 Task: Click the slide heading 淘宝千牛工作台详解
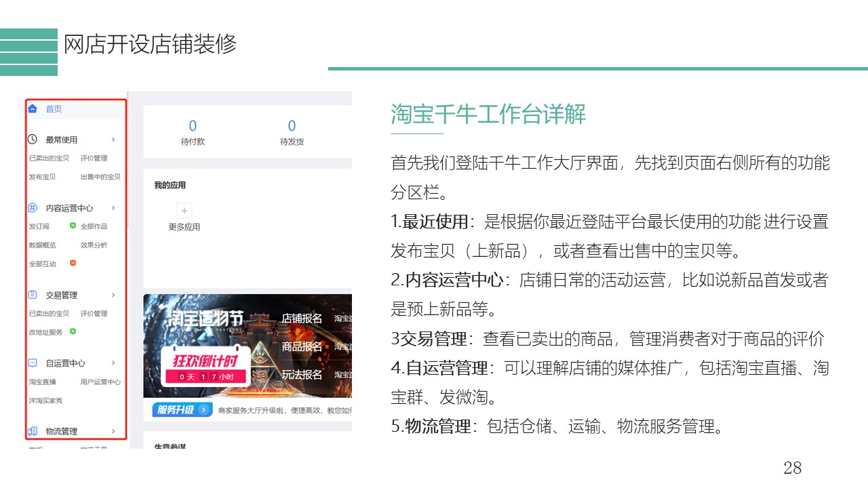[x=488, y=114]
